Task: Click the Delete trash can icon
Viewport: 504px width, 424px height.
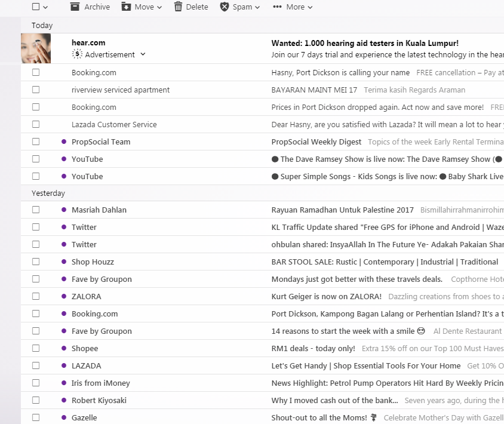Action: (177, 7)
